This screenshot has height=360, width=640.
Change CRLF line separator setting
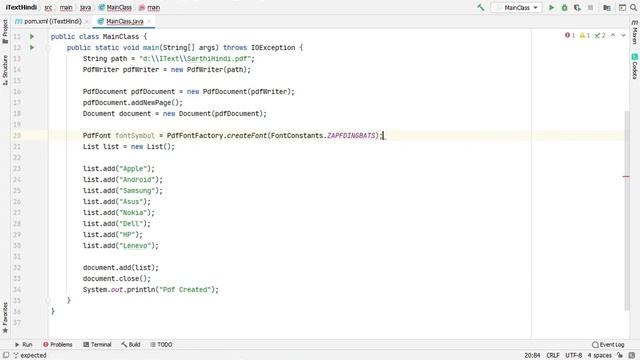(x=553, y=356)
